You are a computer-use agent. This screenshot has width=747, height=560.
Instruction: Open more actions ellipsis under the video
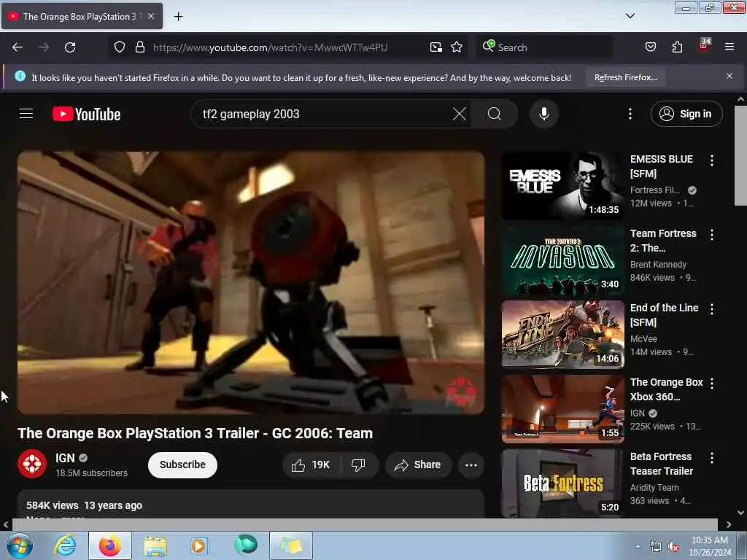[x=471, y=464]
